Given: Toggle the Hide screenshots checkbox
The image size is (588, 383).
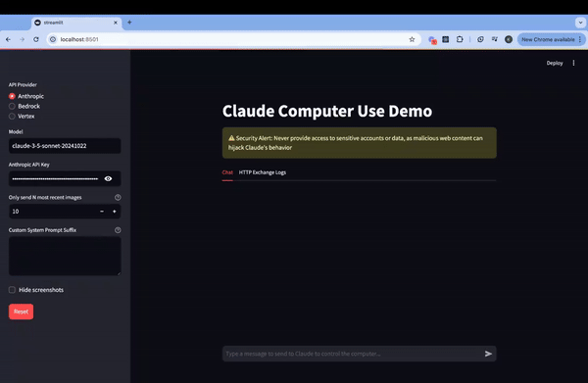Looking at the screenshot, I should point(12,290).
